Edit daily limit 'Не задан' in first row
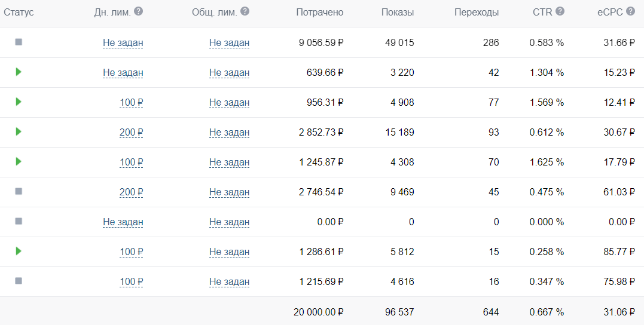Screen dimensions: 644x325 click(123, 42)
